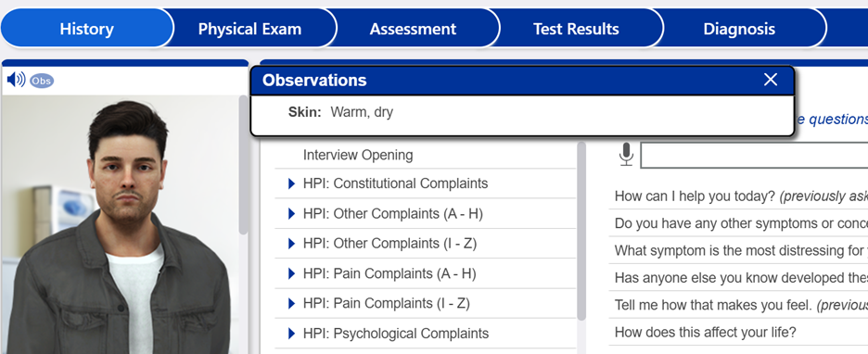
Task: Select the Diagnosis tab
Action: (x=739, y=29)
